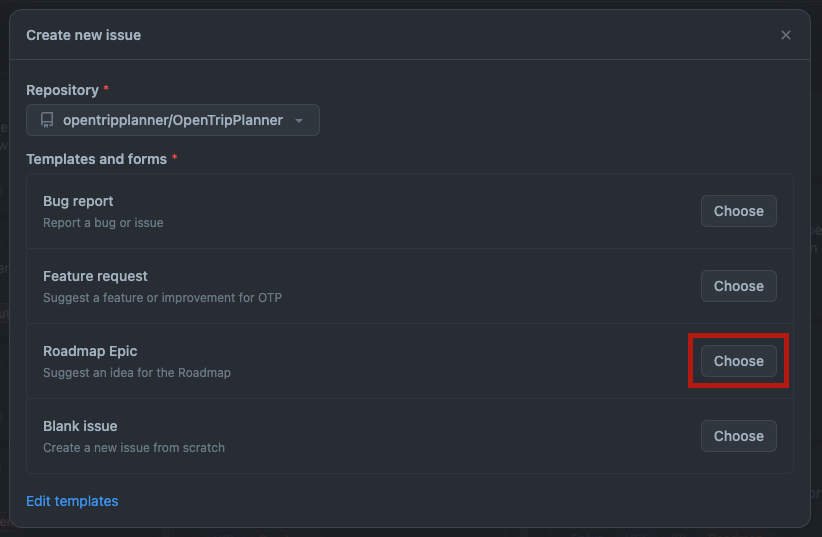This screenshot has height=537, width=822.
Task: Click the "Templates and forms" label
Action: click(96, 159)
